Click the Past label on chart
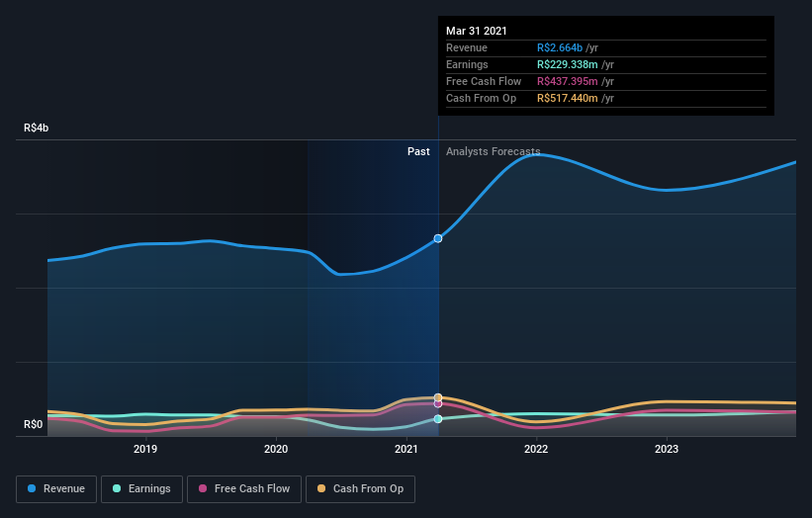This screenshot has height=518, width=812. pos(418,151)
